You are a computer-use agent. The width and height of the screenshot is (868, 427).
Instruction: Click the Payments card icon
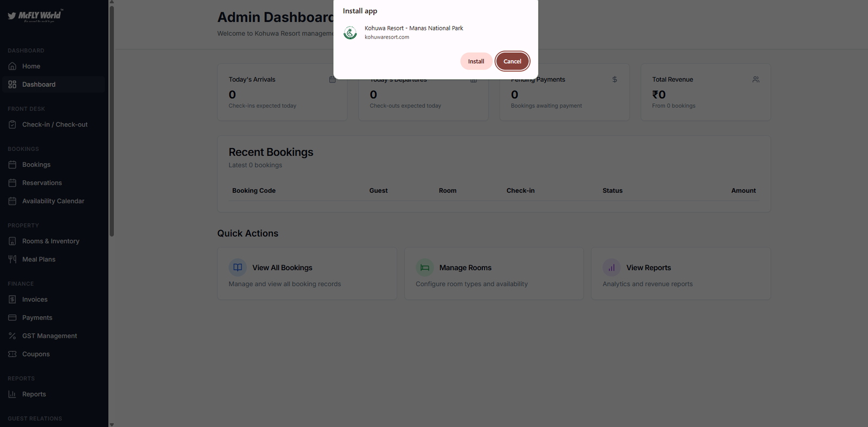(x=12, y=318)
